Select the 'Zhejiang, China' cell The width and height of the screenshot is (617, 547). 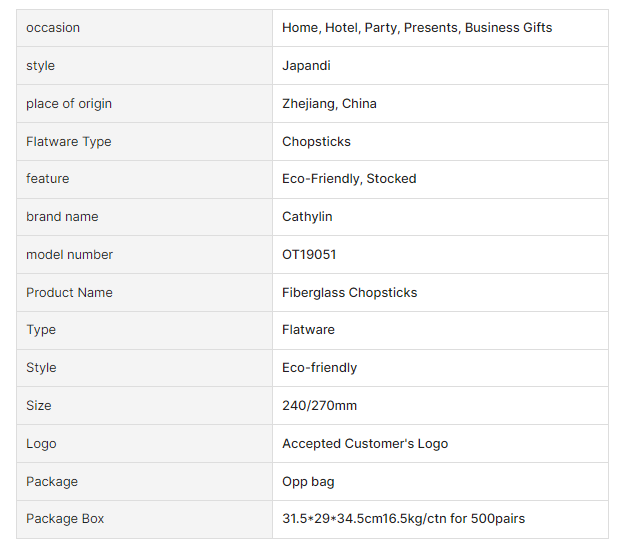[x=329, y=104]
